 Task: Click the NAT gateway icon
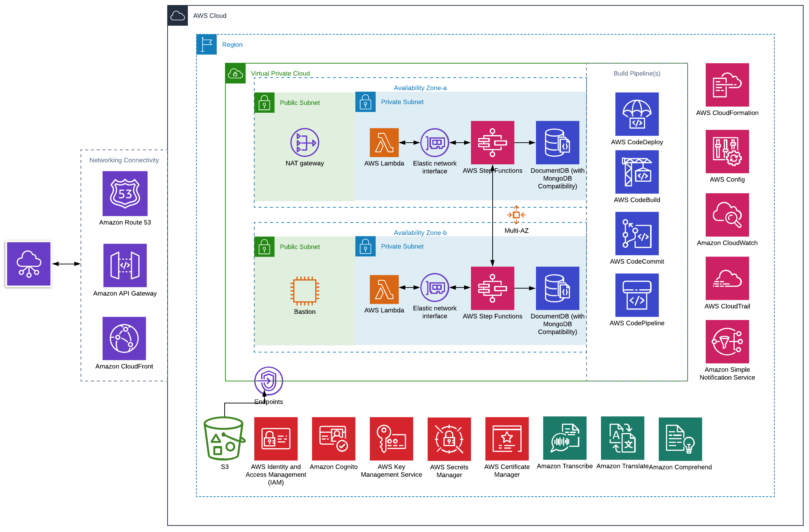[305, 143]
